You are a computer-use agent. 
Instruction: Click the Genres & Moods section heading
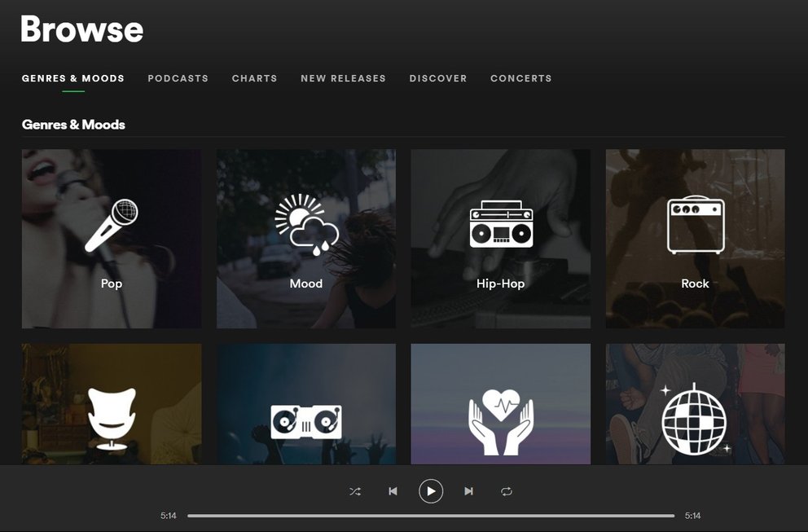73,125
